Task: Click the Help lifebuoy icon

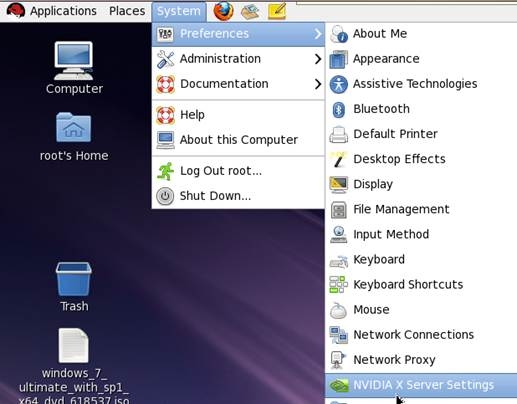Action: (165, 115)
